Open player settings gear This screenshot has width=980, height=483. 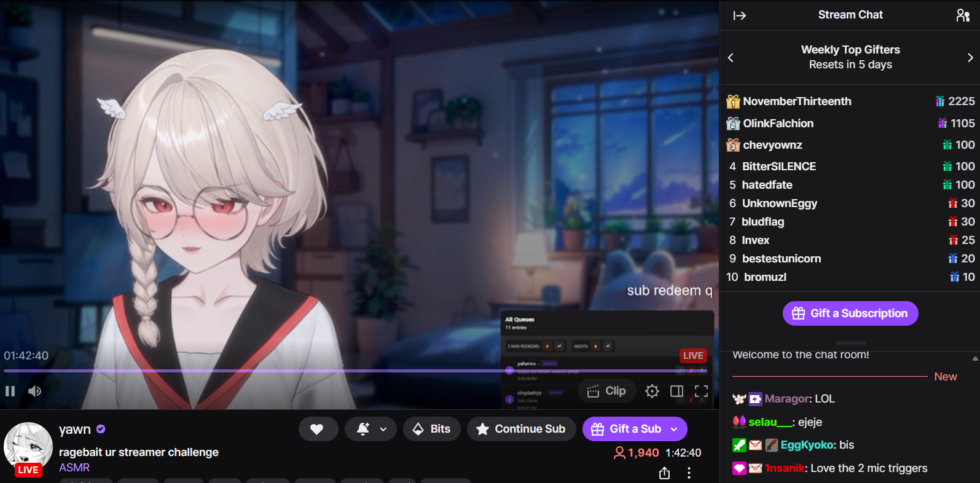652,391
